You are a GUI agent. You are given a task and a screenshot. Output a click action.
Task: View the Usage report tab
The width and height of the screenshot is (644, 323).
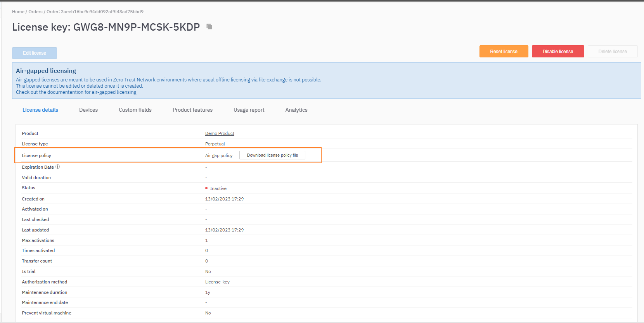pos(249,110)
